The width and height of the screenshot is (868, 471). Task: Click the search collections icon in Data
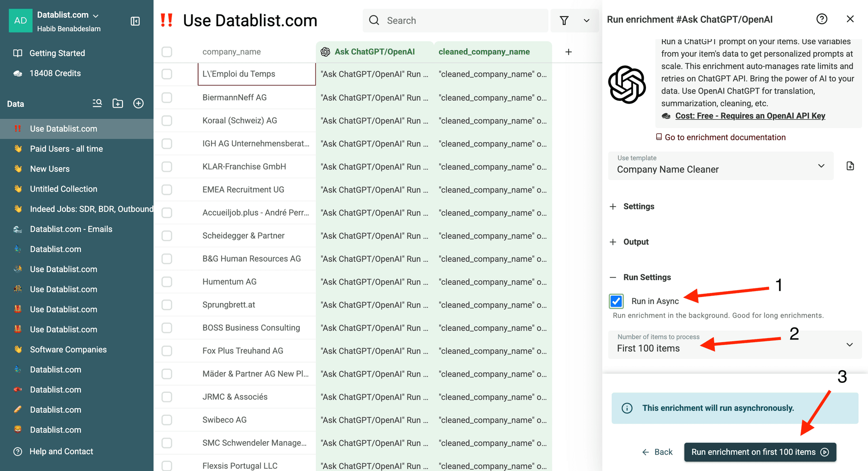pyautogui.click(x=97, y=104)
